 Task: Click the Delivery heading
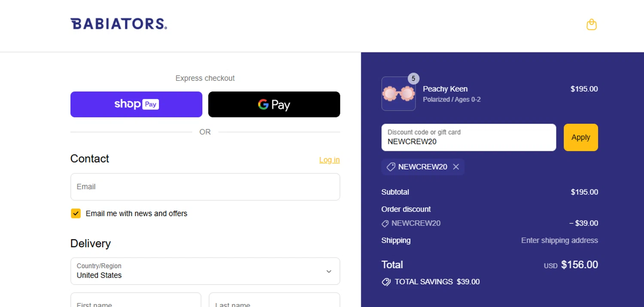[91, 243]
